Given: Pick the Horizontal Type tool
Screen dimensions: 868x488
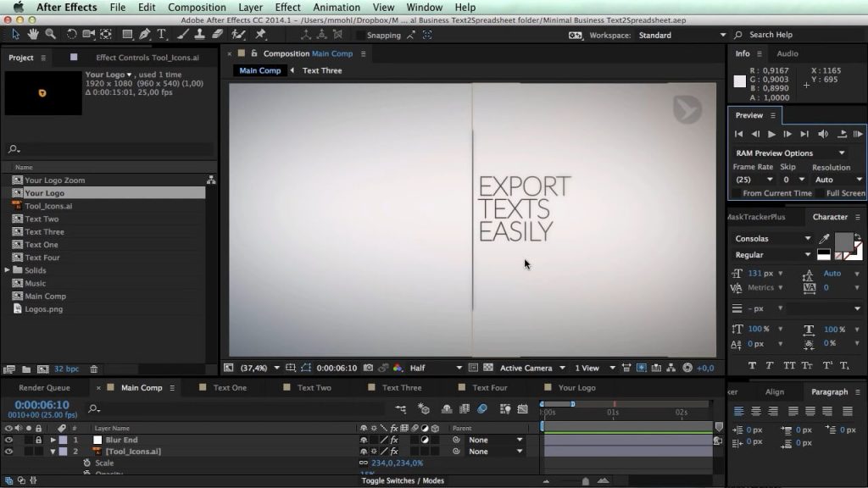Looking at the screenshot, I should pyautogui.click(x=161, y=35).
